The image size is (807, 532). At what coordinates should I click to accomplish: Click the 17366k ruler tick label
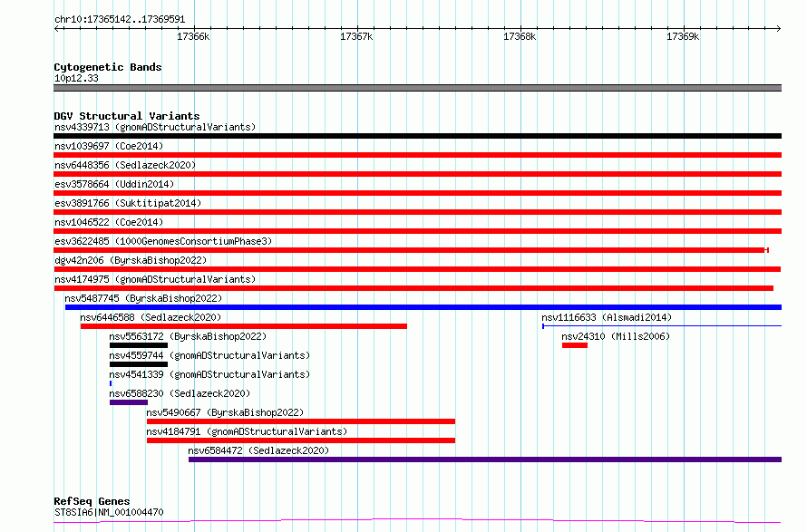[193, 37]
